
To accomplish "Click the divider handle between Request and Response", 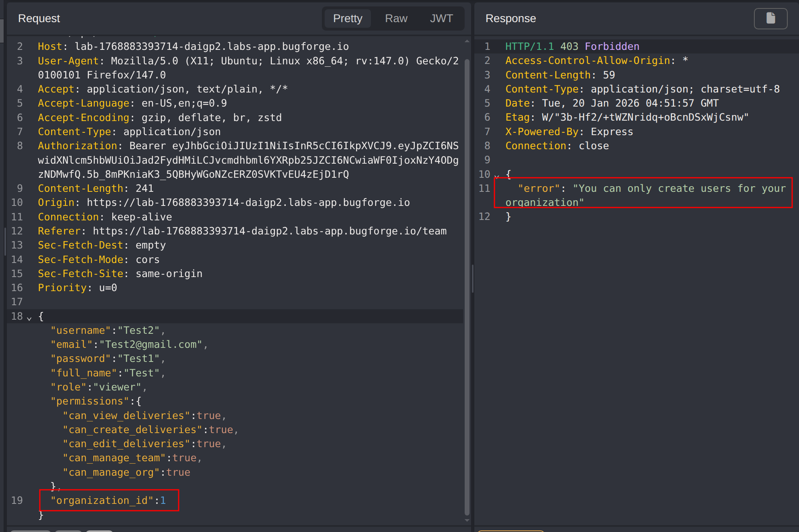I will click(x=472, y=278).
